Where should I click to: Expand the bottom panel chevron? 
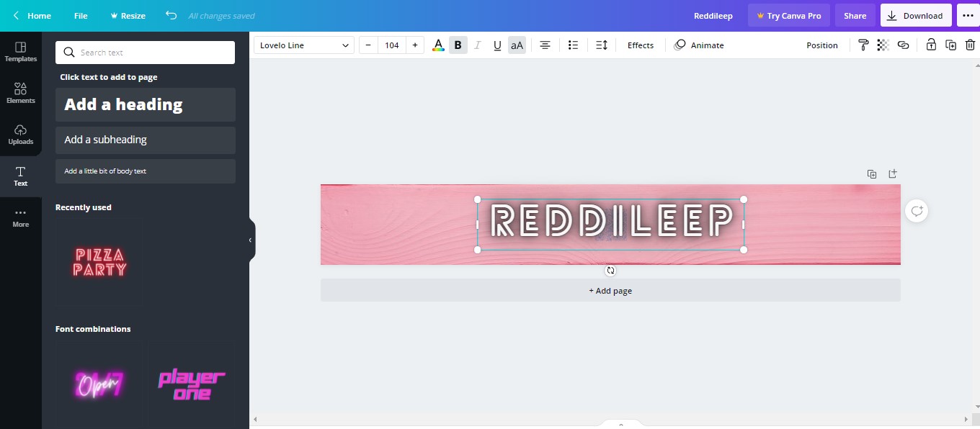point(620,425)
